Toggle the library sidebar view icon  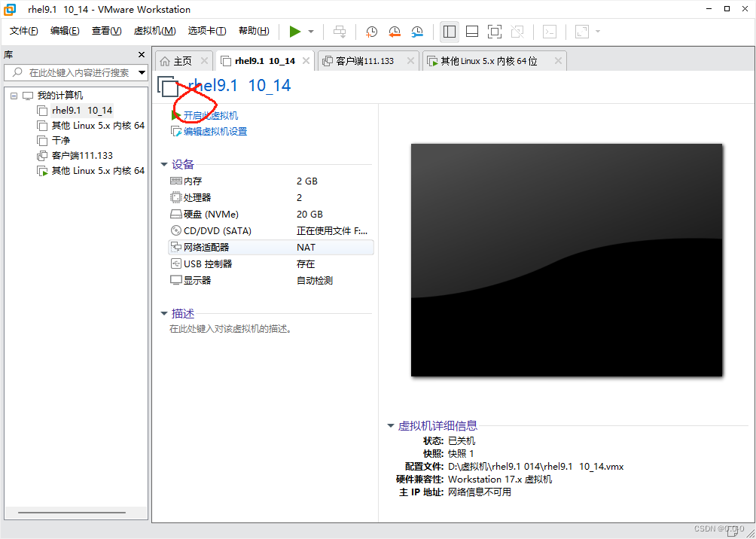(450, 32)
